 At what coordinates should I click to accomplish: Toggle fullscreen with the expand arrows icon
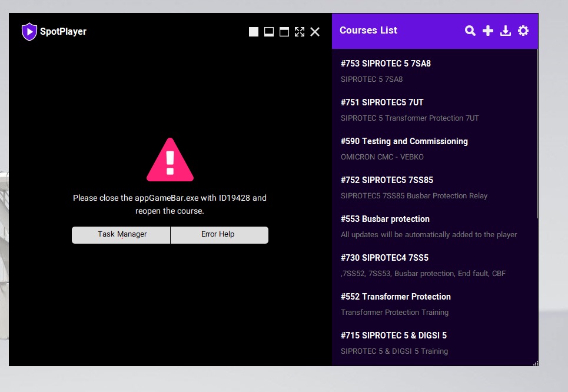tap(300, 32)
